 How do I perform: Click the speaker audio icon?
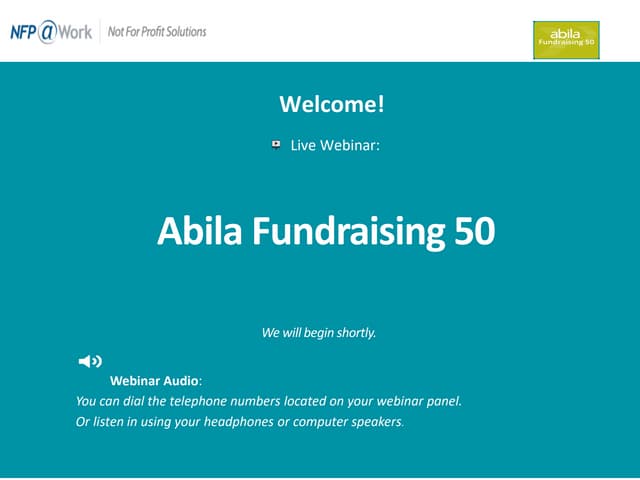pos(90,361)
